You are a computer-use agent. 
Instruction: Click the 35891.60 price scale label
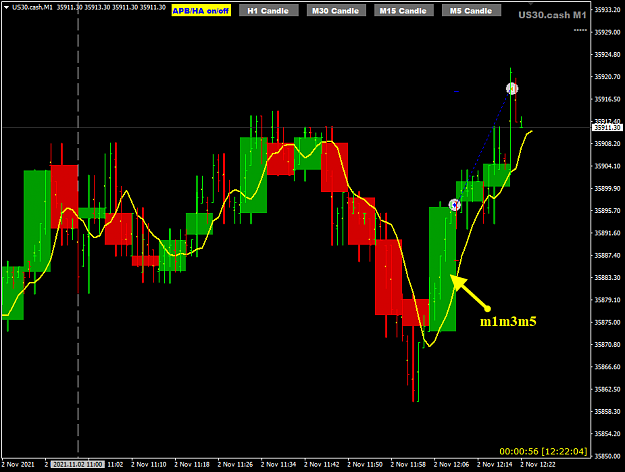click(607, 233)
